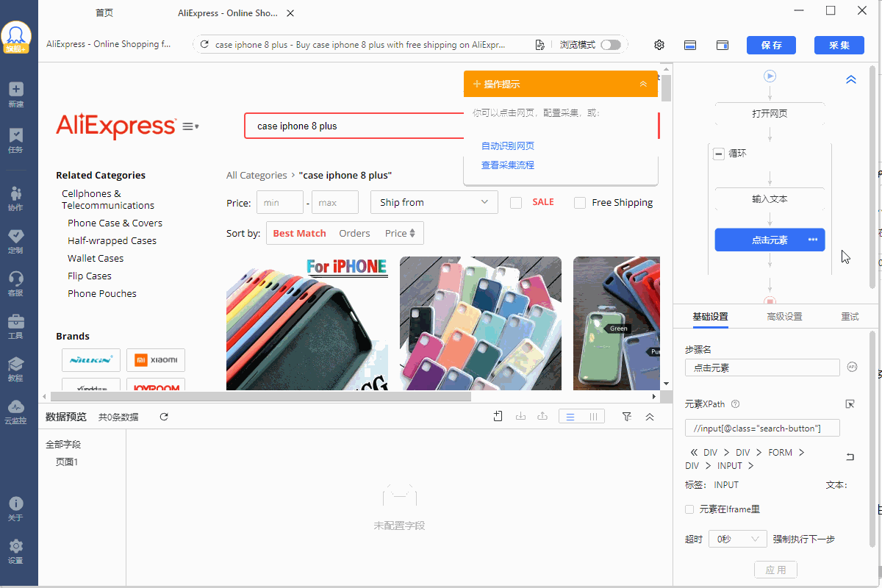Switch data preview to column view
Image resolution: width=882 pixels, height=588 pixels.
(592, 417)
